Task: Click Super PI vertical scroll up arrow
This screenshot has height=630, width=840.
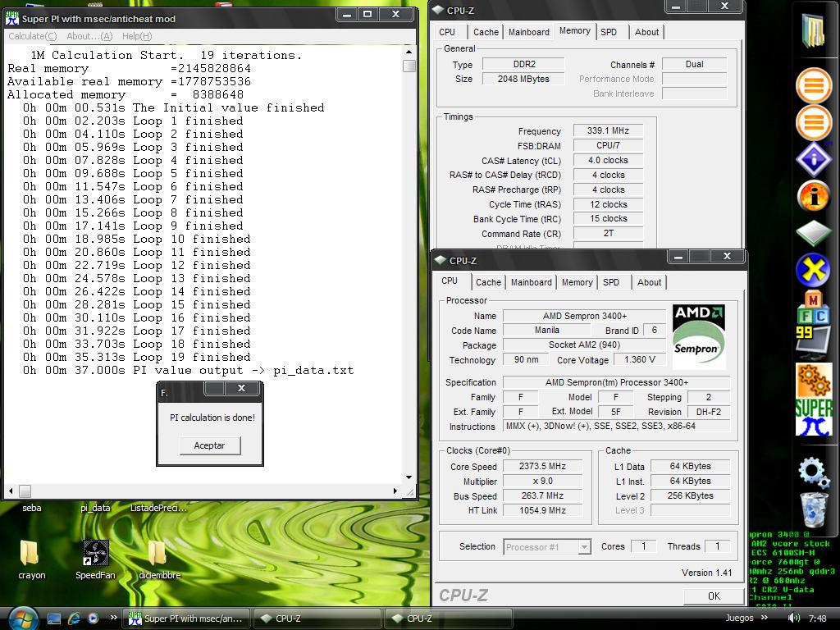Action: [409, 52]
